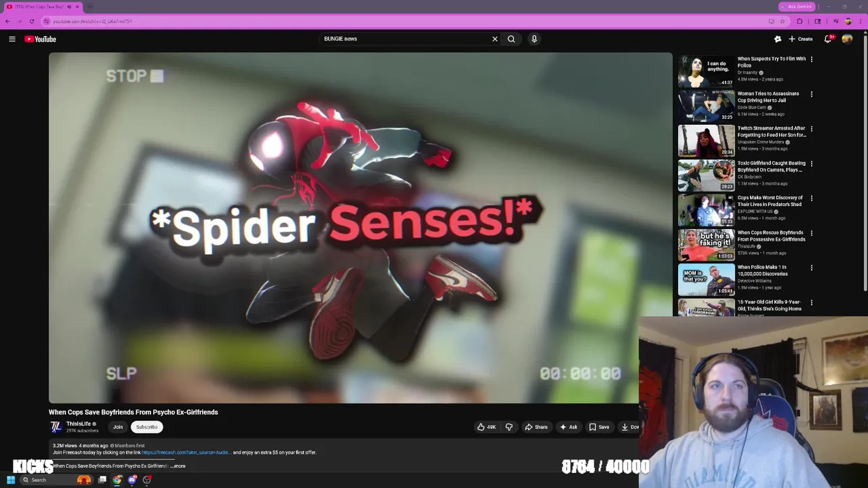Open a new browser tab
This screenshot has height=488, width=868.
pos(90,7)
